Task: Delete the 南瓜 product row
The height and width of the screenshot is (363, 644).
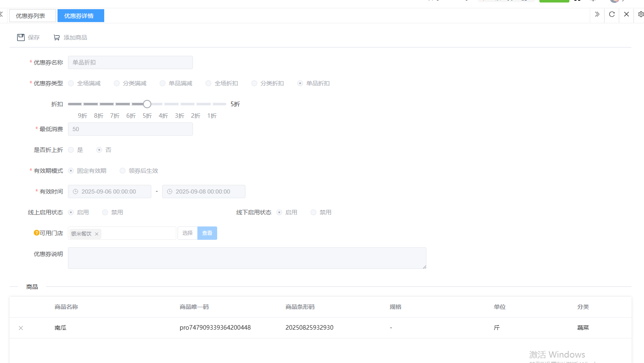Action: pos(21,328)
